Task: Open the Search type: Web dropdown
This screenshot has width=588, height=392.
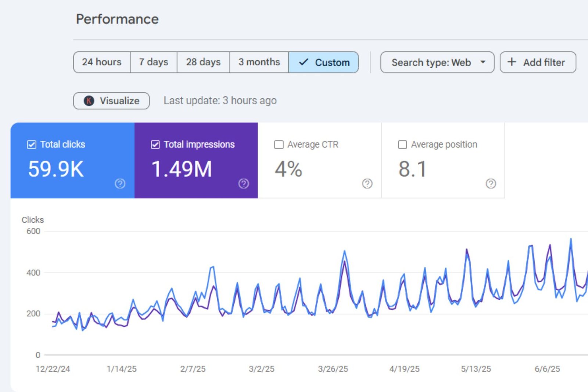Action: click(431, 62)
